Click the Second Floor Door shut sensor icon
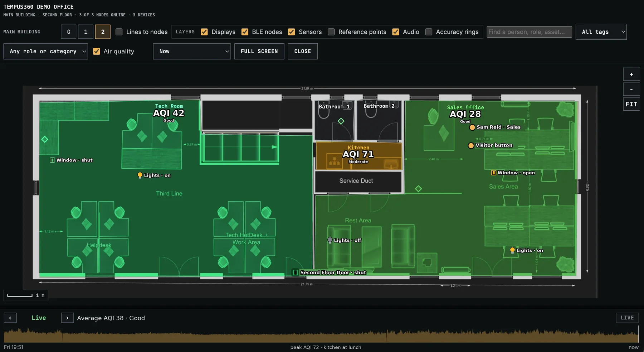The image size is (644, 352). point(296,273)
